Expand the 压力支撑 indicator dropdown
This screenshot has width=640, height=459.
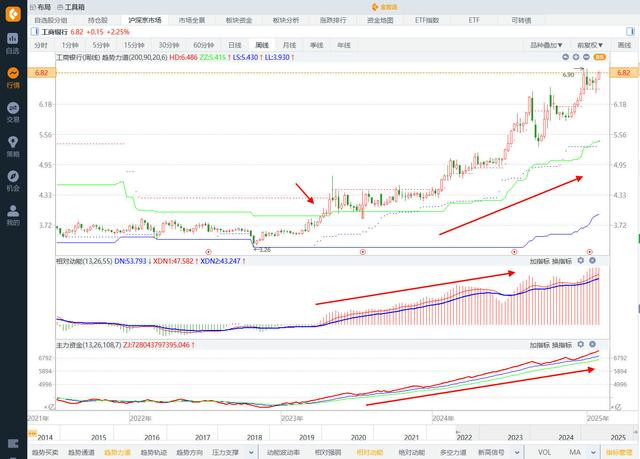tap(232, 452)
